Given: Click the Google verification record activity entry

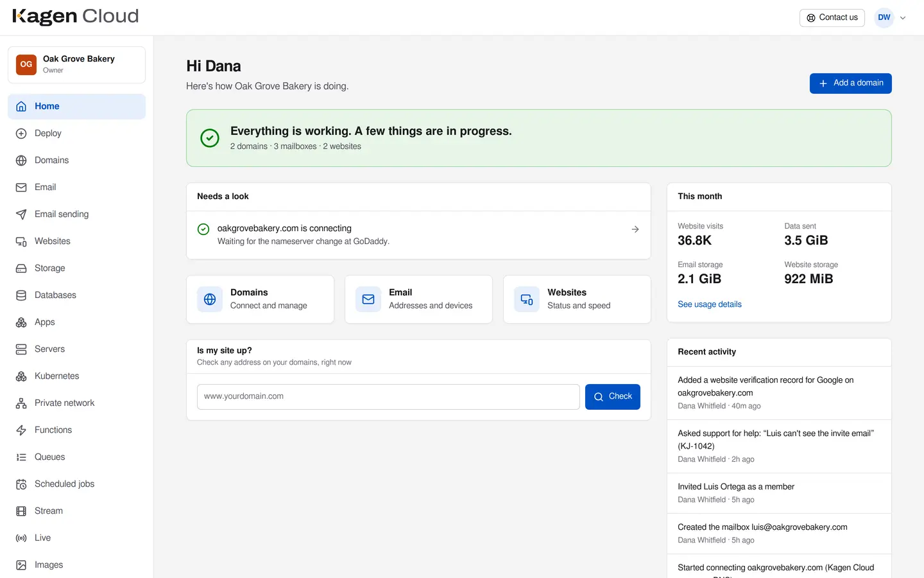Looking at the screenshot, I should [x=780, y=393].
